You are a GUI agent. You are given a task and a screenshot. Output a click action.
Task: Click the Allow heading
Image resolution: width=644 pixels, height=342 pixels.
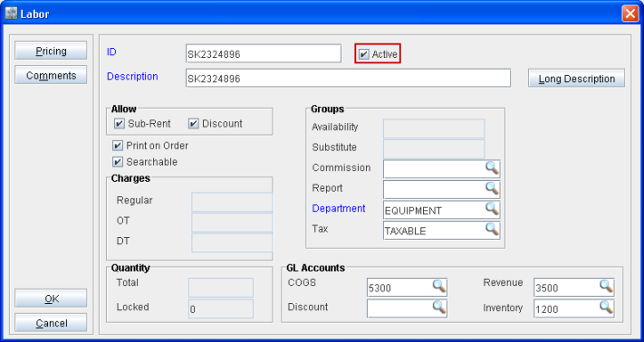[123, 109]
